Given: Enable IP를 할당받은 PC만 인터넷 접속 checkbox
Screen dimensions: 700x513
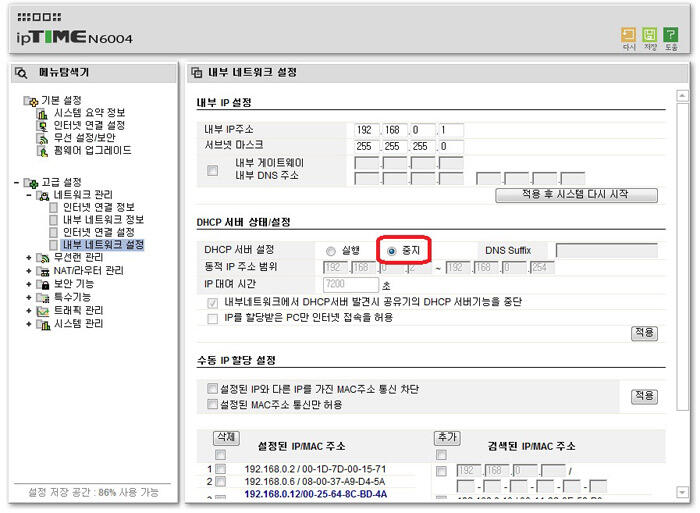Looking at the screenshot, I should pos(212,318).
